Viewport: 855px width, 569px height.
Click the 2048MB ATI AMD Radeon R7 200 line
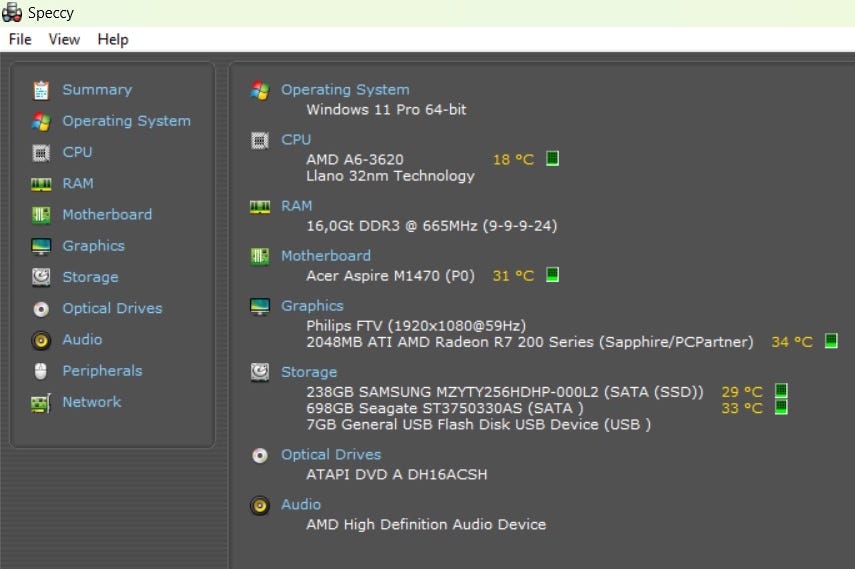click(x=530, y=342)
